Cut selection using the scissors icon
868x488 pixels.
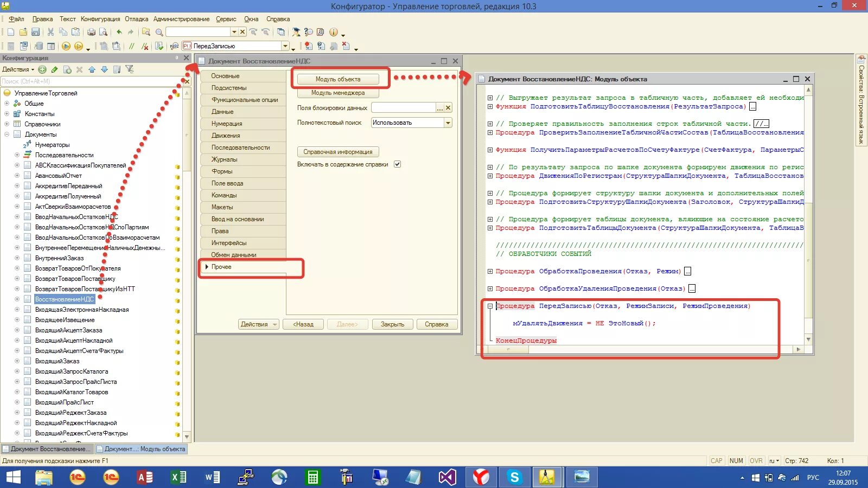tap(50, 32)
